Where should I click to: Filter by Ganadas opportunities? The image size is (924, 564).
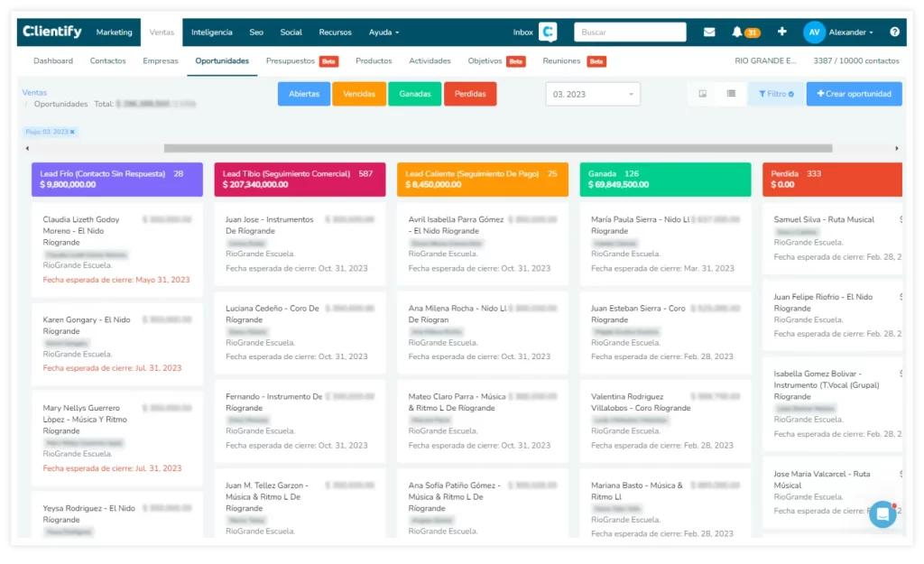pyautogui.click(x=415, y=94)
